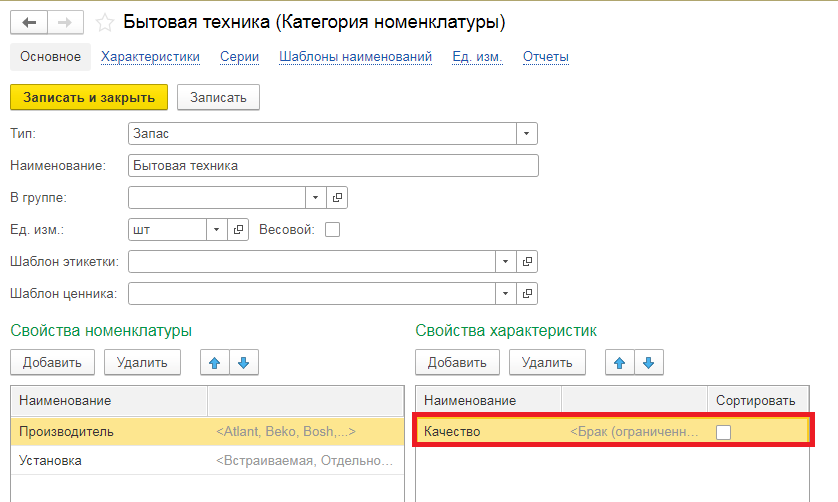Expand the Шаблон ценника dropdown

click(505, 294)
